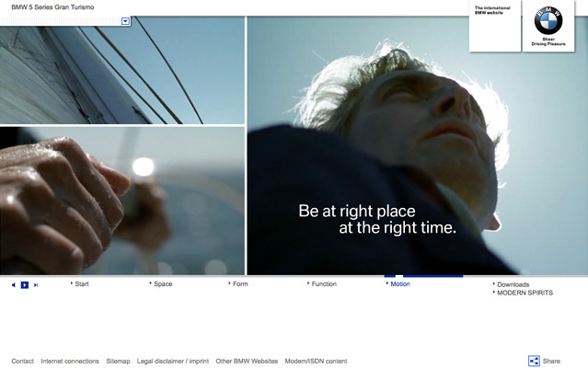Go to the Contact page
588x368 pixels.
22,362
